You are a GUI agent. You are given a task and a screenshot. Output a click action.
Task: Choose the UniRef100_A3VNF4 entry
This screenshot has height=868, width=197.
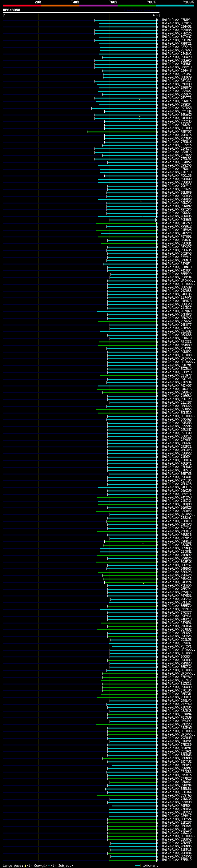point(177,264)
